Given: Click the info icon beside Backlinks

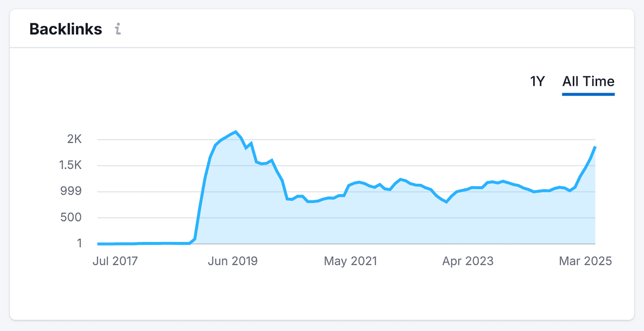Looking at the screenshot, I should pos(118,29).
